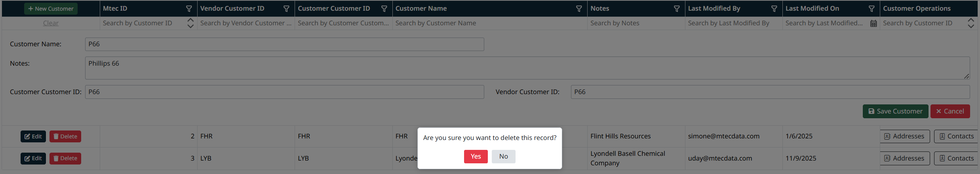Open filter for Vendor Customer ID column
Viewport: 980px width, 174px height.
(286, 9)
